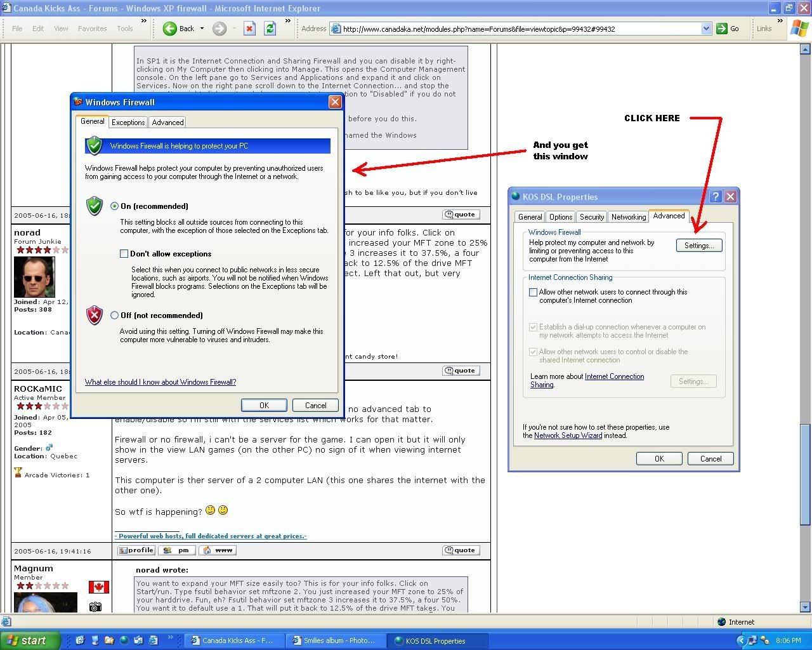This screenshot has height=650, width=812.
Task: Click inside the address URL field
Action: (520, 29)
